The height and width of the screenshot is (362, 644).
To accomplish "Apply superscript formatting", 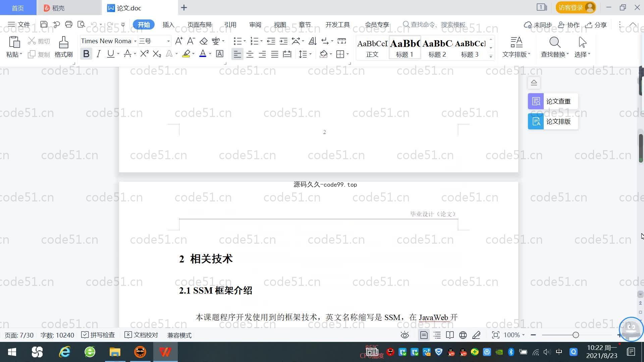I will pyautogui.click(x=145, y=54).
